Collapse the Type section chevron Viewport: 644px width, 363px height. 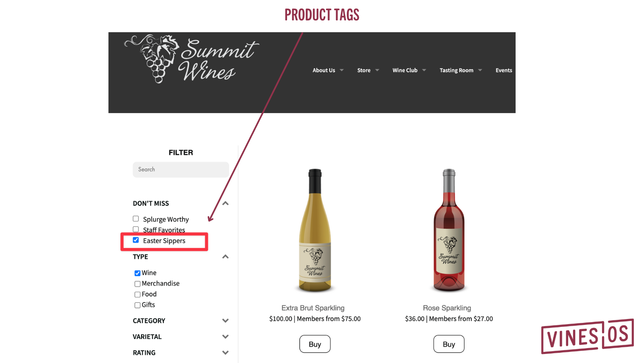coord(225,257)
